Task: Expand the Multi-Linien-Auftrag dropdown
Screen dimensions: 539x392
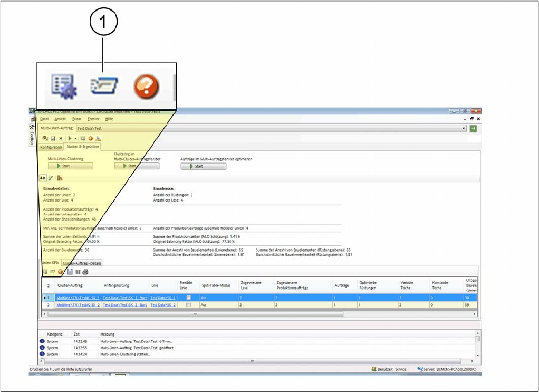Action: tap(464, 128)
